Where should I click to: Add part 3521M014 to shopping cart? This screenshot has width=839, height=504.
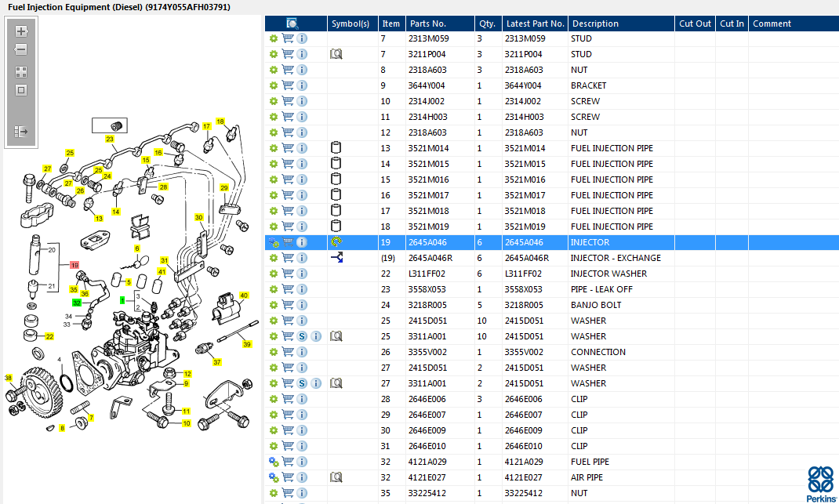point(288,148)
